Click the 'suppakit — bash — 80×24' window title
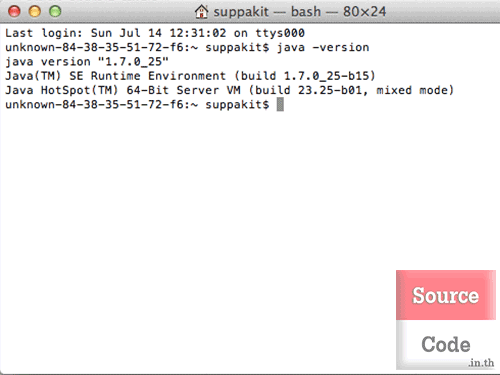This screenshot has width=500, height=375. [x=300, y=12]
